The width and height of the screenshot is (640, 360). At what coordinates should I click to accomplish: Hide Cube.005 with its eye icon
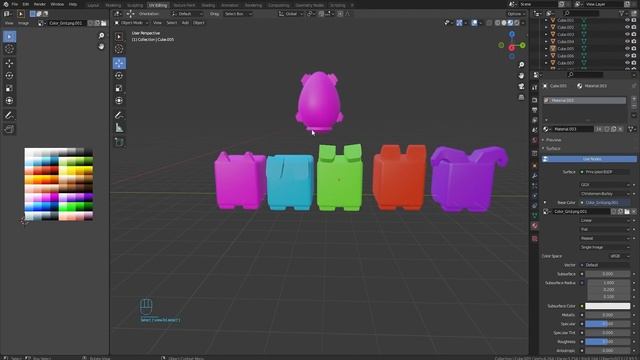(627, 49)
